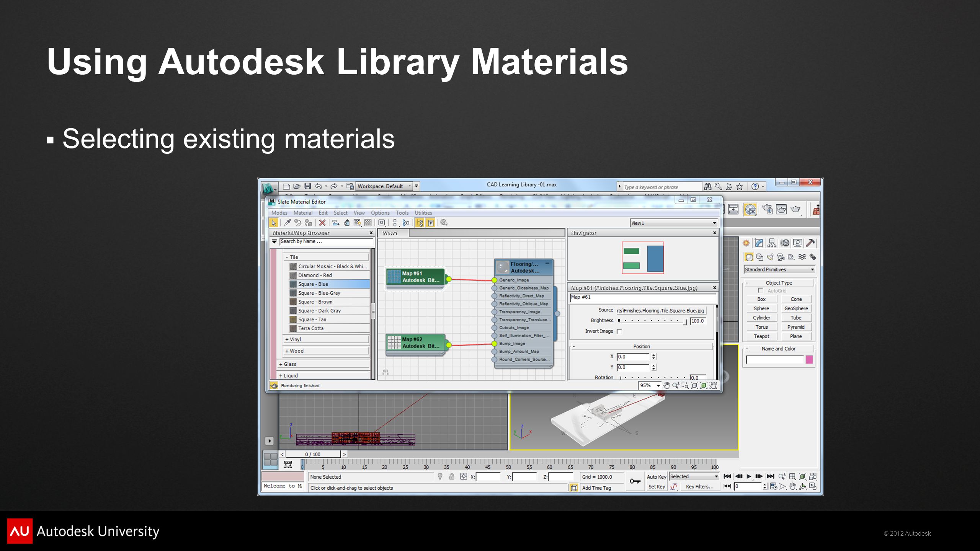Open the View1 view dropdown
980x551 pixels.
tap(673, 223)
